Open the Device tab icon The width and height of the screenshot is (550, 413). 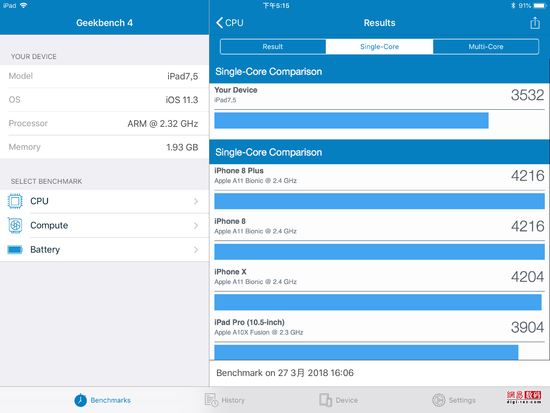[x=326, y=400]
